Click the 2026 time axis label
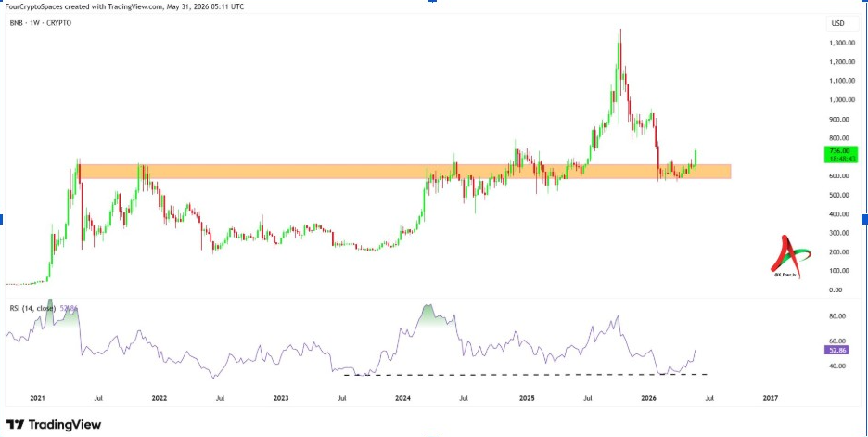This screenshot has width=868, height=437. click(x=649, y=398)
